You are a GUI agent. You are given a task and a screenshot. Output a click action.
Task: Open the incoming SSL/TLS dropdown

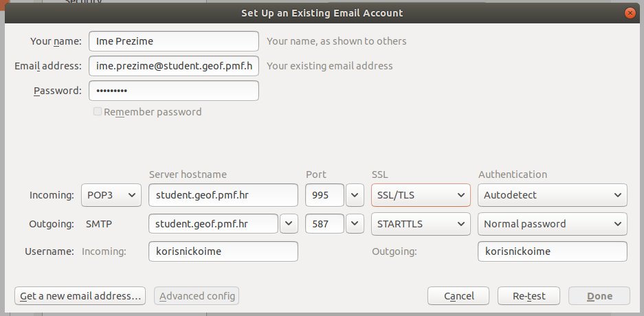(x=421, y=195)
